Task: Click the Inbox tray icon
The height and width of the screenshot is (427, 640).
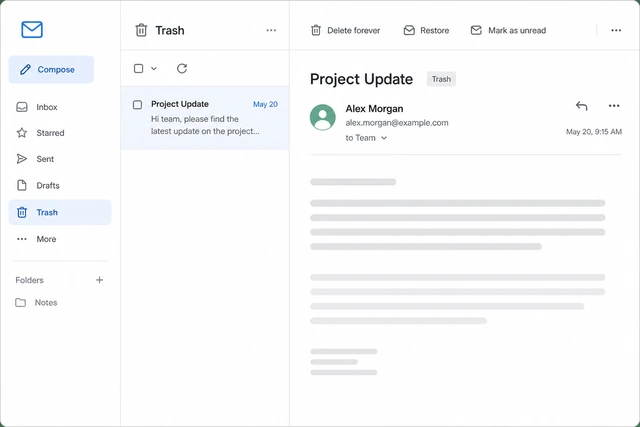Action: [x=22, y=107]
